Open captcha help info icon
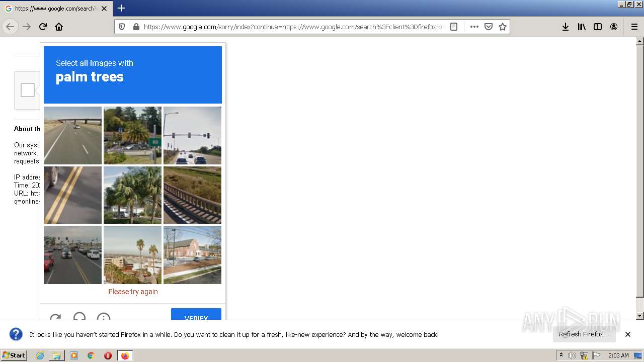Screen dimensions: 644x362 point(104,317)
